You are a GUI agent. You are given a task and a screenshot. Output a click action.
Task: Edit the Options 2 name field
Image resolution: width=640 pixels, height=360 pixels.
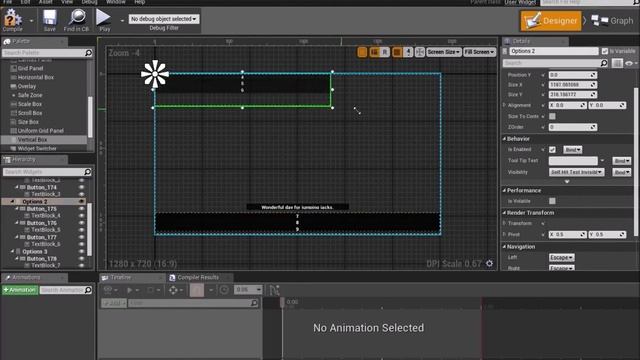[x=553, y=51]
